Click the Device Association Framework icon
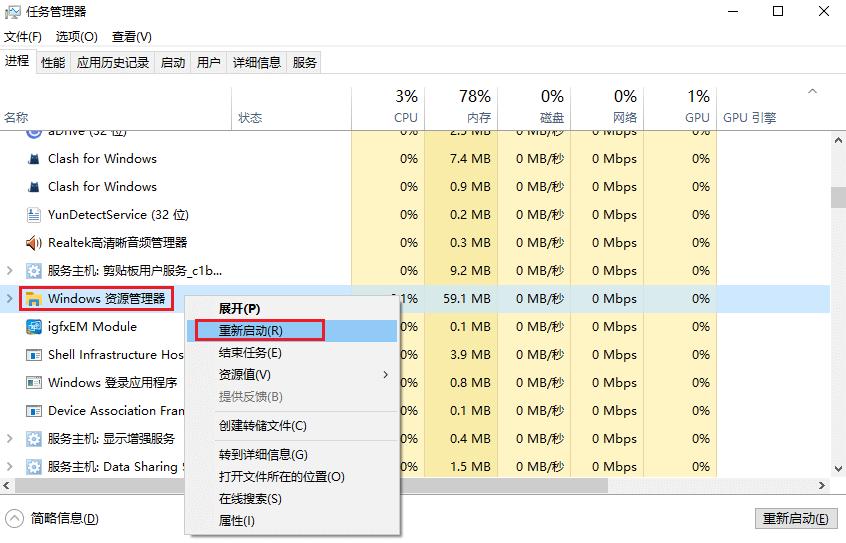The image size is (846, 543). click(34, 410)
